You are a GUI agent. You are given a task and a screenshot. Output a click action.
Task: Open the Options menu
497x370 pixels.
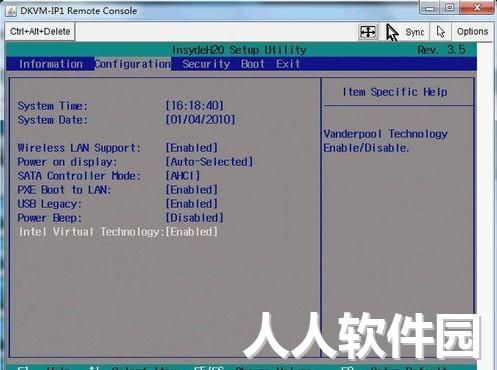tap(472, 32)
